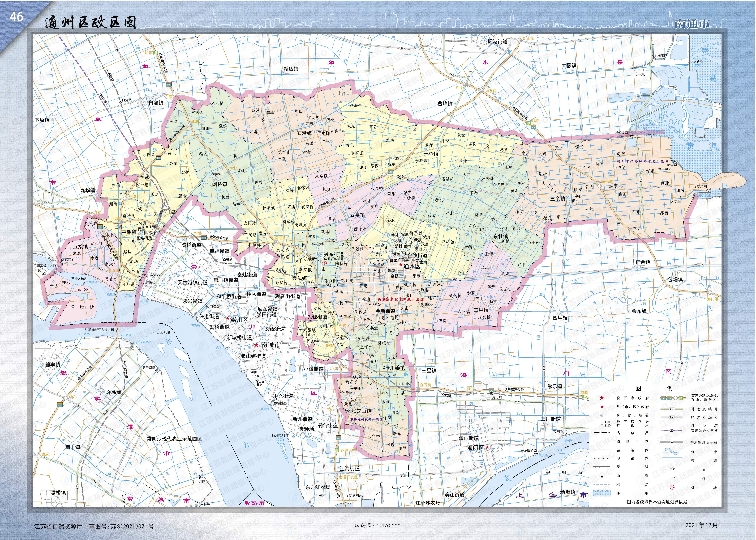This screenshot has width=756, height=540.
Task: Click the 东社镇 town label
Action: coord(501,236)
